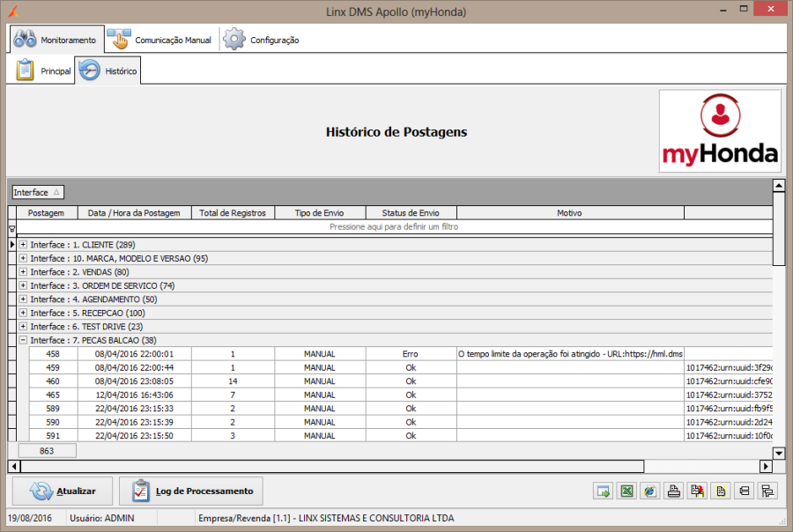793x532 pixels.
Task: Sort by Data / Hora da Postagem header
Action: click(134, 213)
